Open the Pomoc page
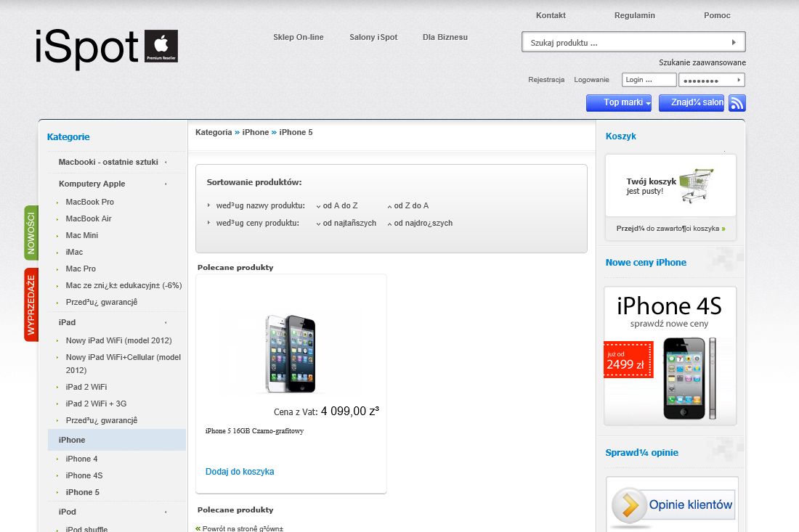This screenshot has width=799, height=532. [x=717, y=15]
